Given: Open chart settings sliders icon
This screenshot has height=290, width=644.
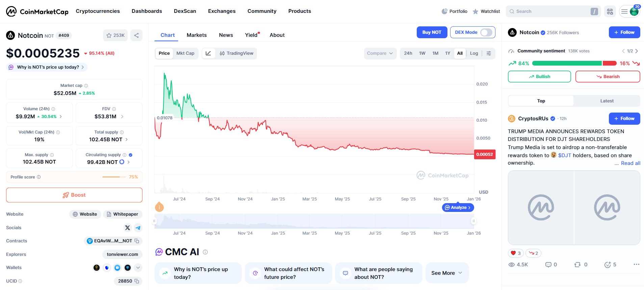Looking at the screenshot, I should click(489, 53).
